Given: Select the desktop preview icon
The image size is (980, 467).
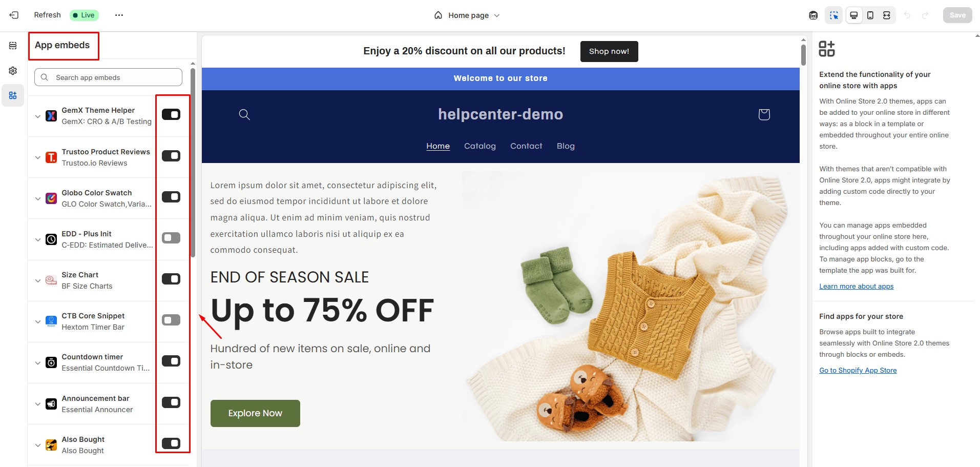Looking at the screenshot, I should pyautogui.click(x=853, y=15).
